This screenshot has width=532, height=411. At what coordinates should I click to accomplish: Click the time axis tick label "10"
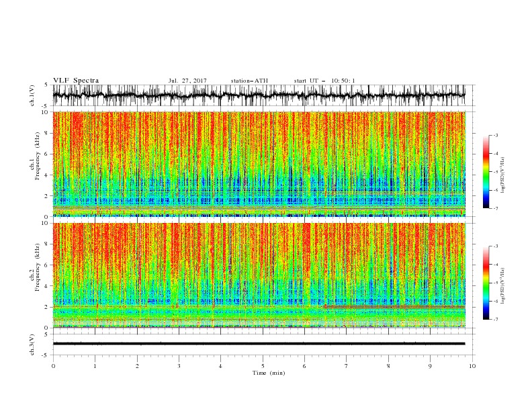pos(472,366)
